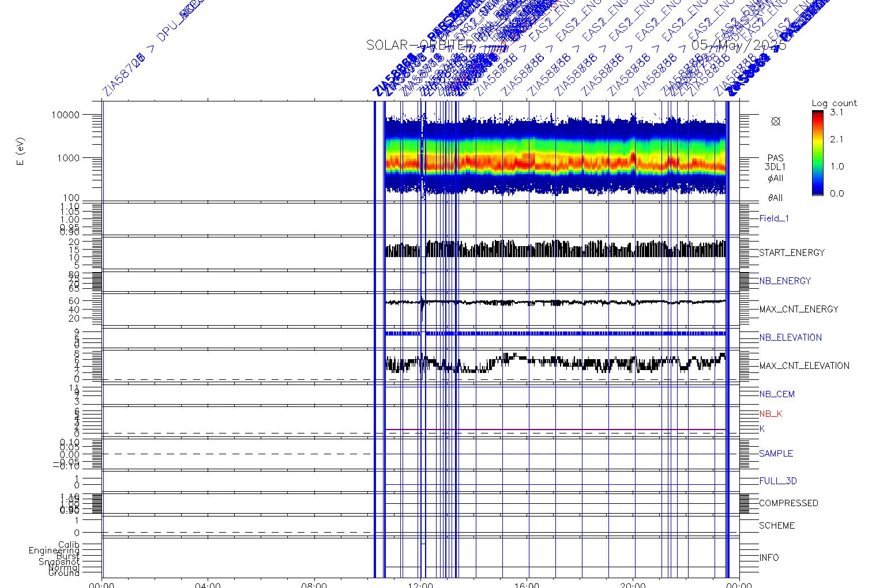Image resolution: width=872 pixels, height=588 pixels.
Task: Click the PAS instrument label
Action: coord(775,158)
